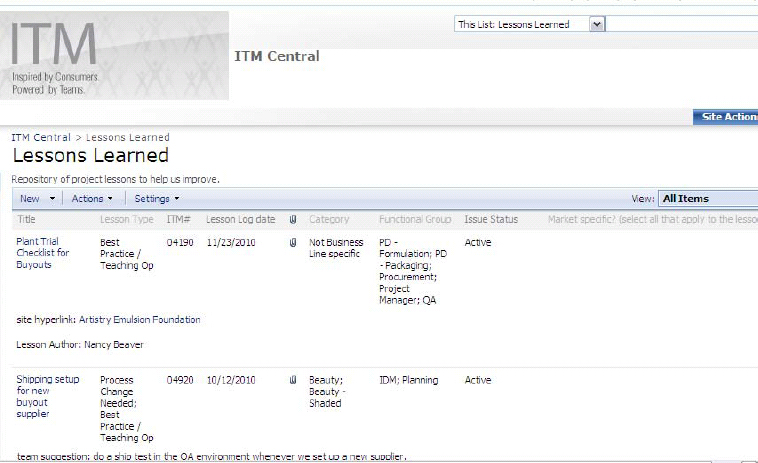758x463 pixels.
Task: Open 'Plant Trial Checklist for Buyouts' item
Action: pos(42,253)
